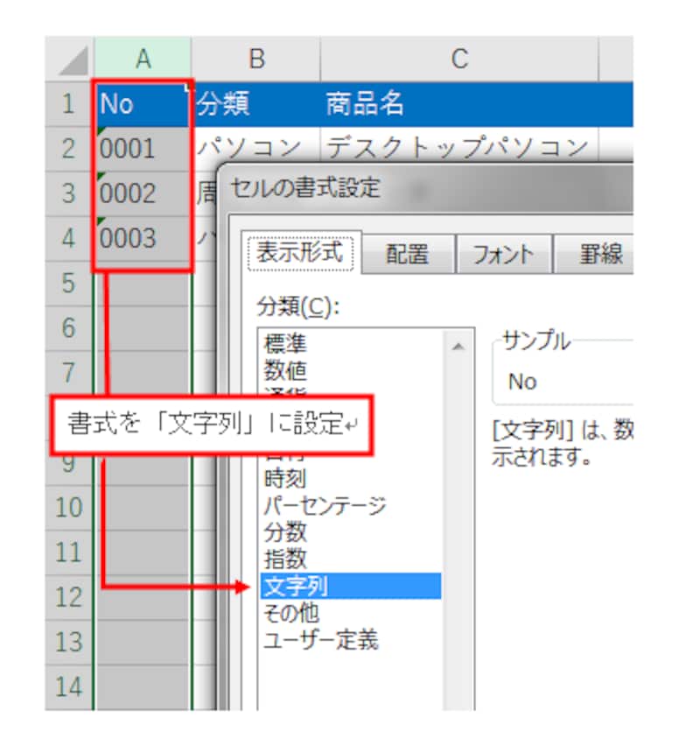Choose 時刻 from the category list
This screenshot has width=700, height=752.
coord(289,479)
